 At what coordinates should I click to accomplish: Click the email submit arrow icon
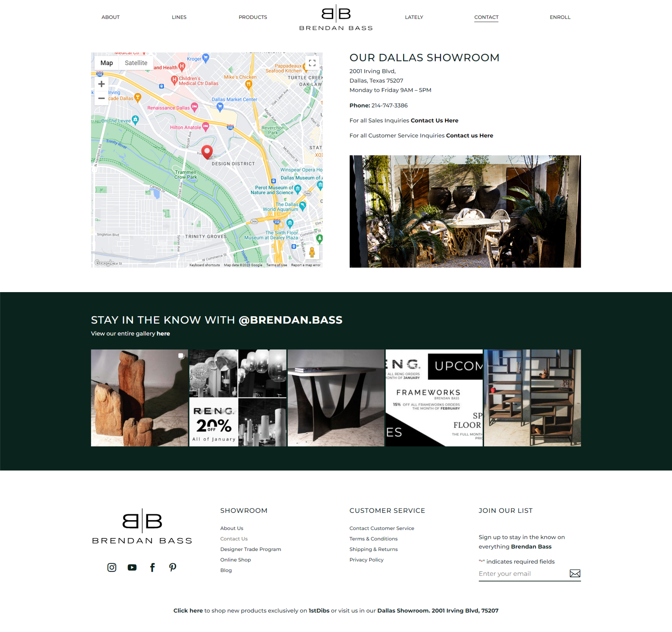pos(574,573)
